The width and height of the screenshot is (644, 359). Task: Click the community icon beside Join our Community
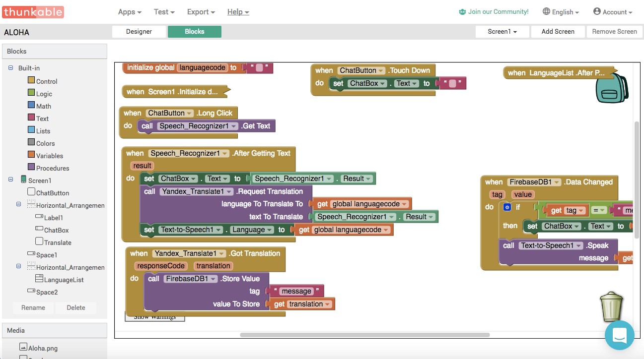coord(462,12)
